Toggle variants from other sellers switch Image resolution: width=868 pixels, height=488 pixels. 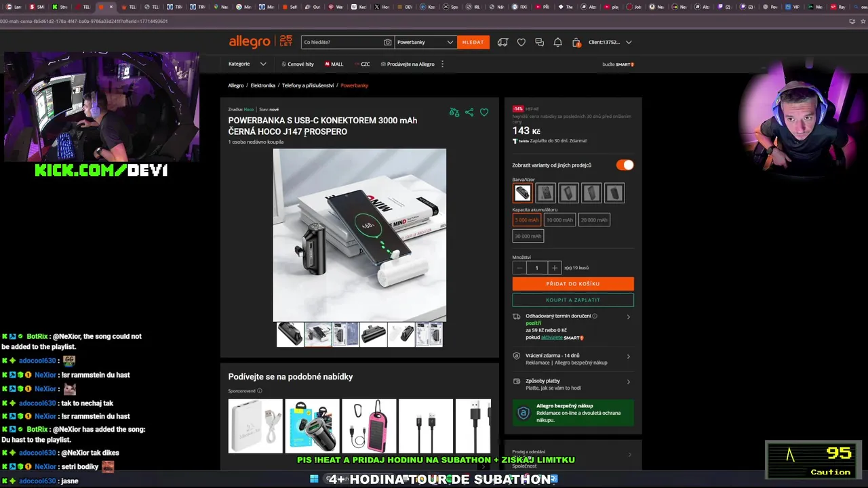(x=625, y=165)
